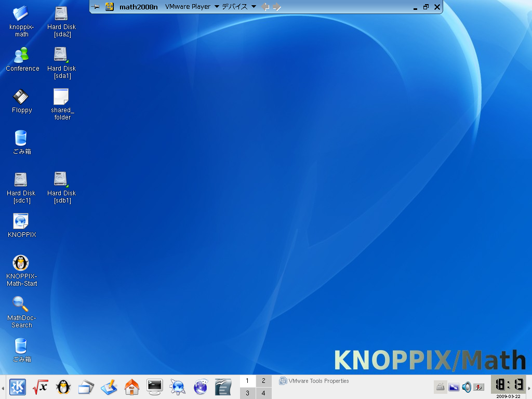532x399 pixels.
Task: Click the right arrow on VMware toolbar
Action: [x=277, y=7]
